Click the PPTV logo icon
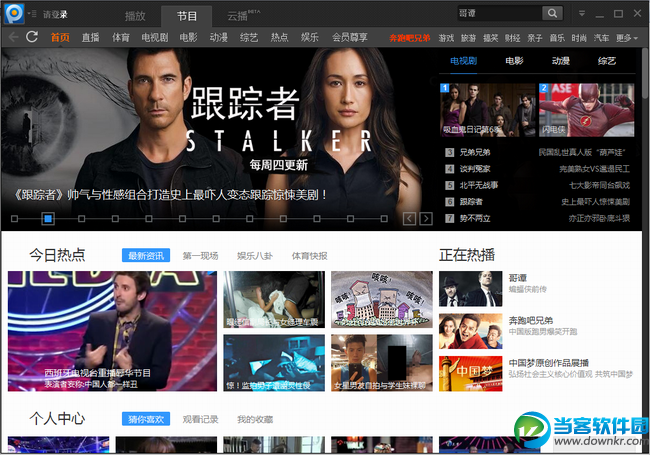This screenshot has height=455, width=650. coord(14,13)
